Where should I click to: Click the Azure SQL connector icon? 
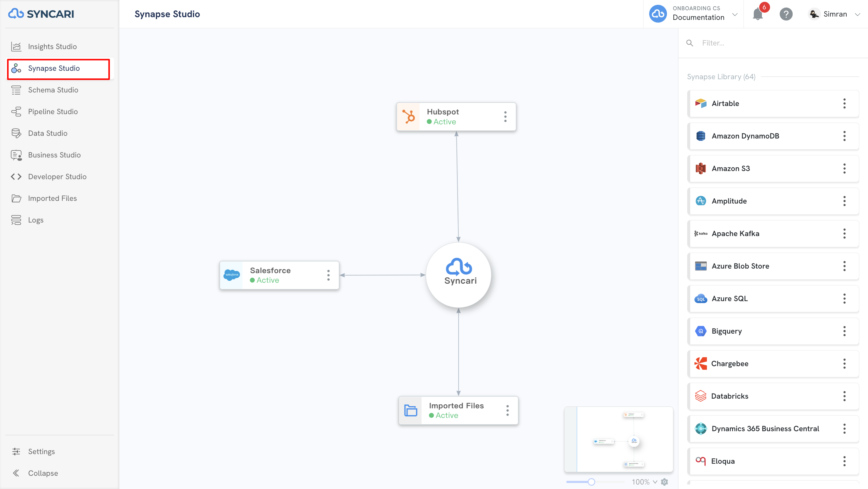tap(700, 298)
